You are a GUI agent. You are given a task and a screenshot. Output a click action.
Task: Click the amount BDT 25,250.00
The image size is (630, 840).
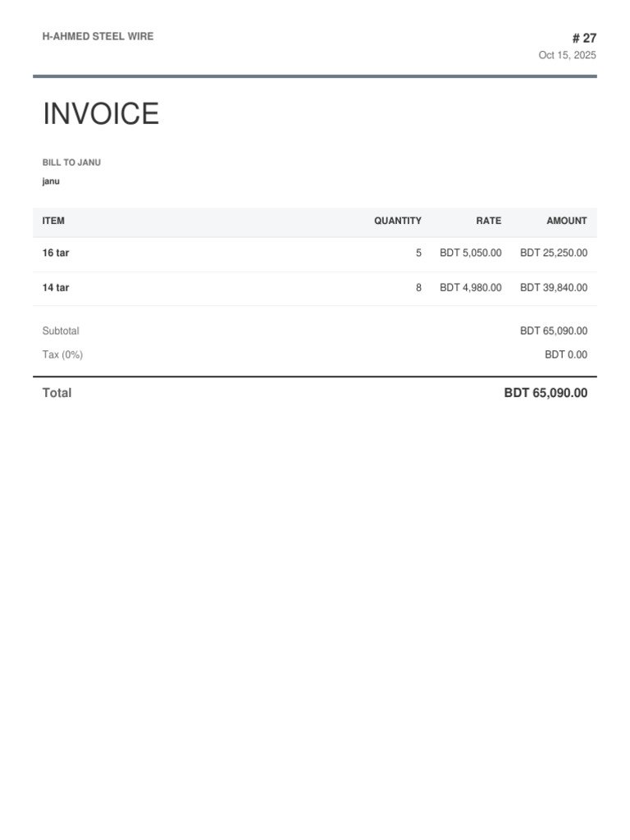(x=554, y=253)
